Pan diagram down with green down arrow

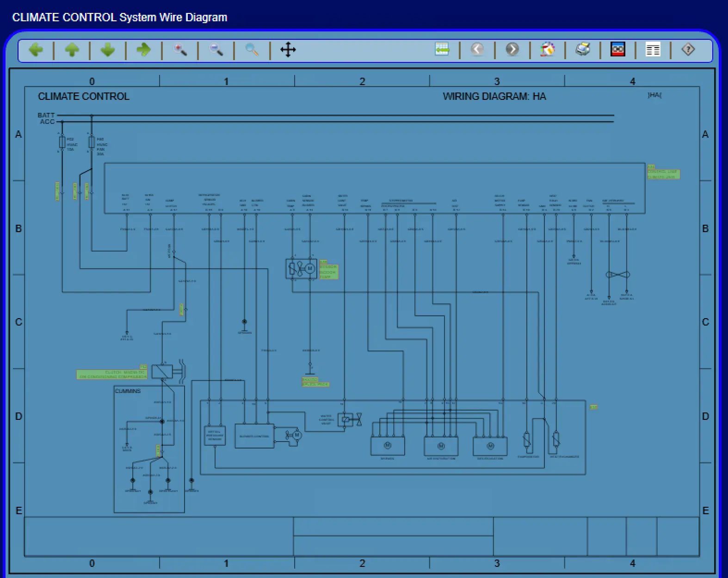[x=108, y=49]
